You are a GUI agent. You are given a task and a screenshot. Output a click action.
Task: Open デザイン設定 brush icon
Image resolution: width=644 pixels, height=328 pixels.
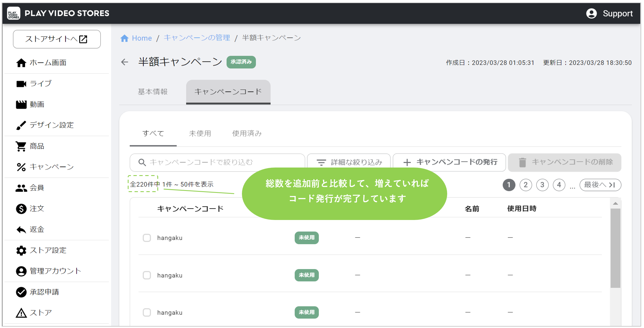pos(21,125)
